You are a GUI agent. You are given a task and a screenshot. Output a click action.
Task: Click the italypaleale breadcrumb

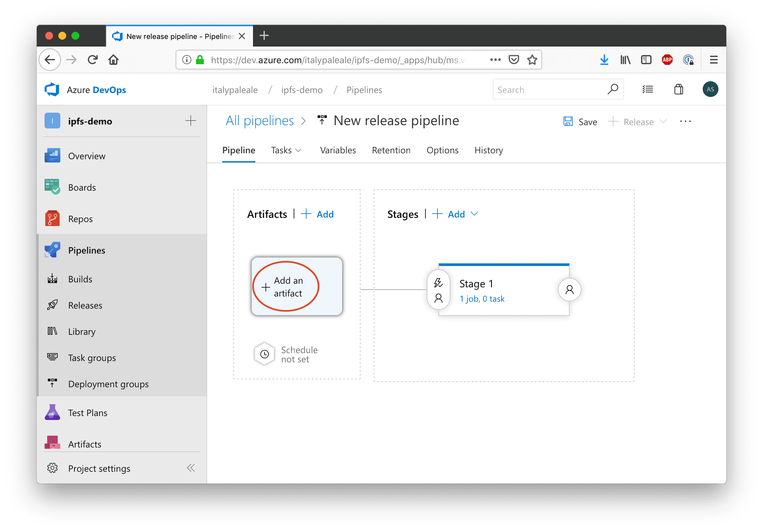(x=235, y=90)
